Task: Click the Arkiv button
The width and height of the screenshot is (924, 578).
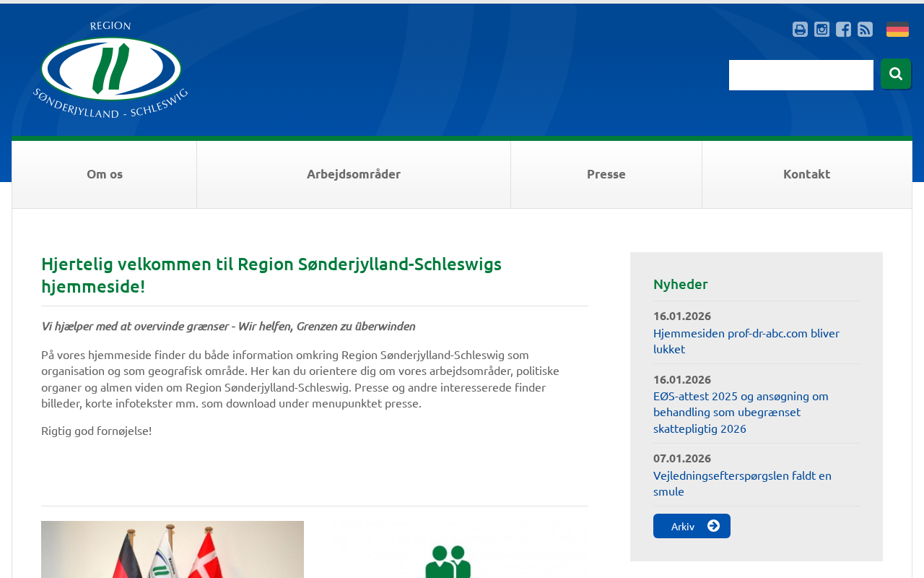Action: [692, 526]
